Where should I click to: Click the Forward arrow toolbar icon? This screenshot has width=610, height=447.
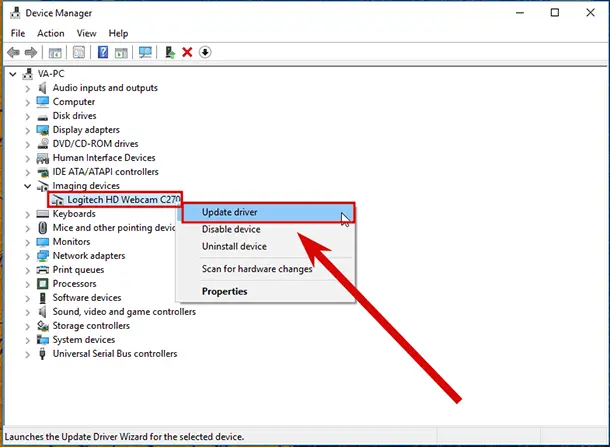click(x=31, y=52)
